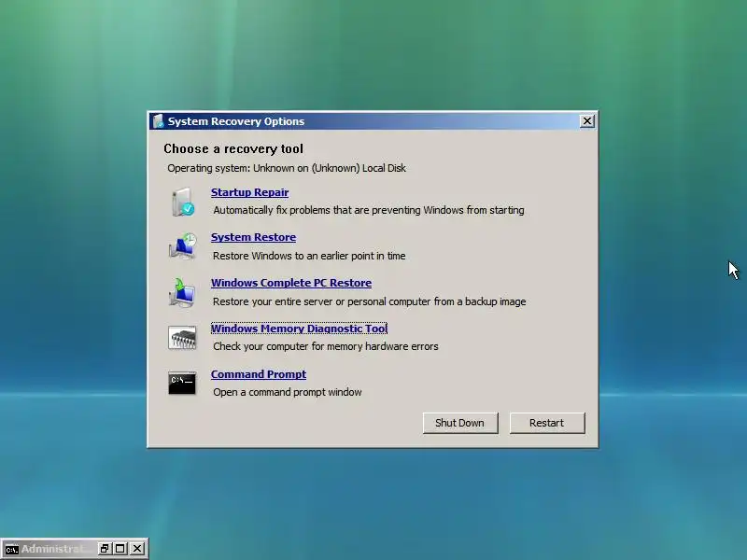
Task: Click 'Operating system: Unknown on (Unknown) Local Disk' text
Action: coord(287,168)
